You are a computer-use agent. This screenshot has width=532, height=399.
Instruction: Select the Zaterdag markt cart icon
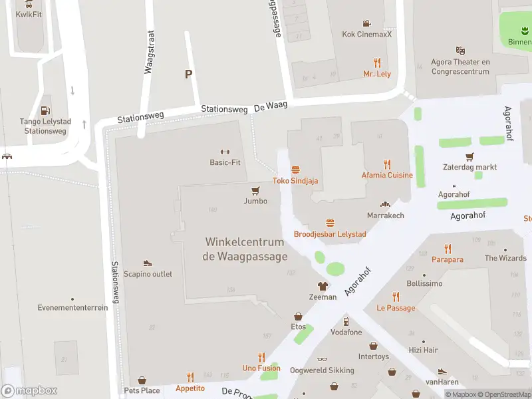coord(469,157)
